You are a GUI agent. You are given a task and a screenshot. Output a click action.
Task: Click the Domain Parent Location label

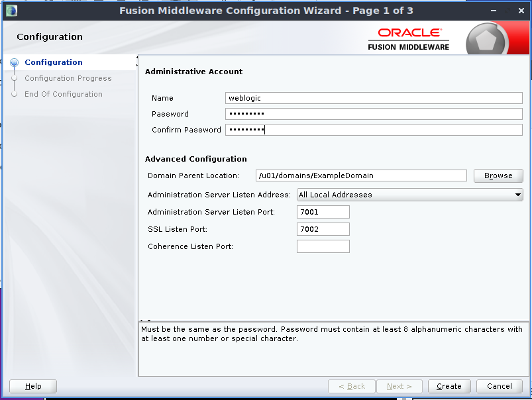pyautogui.click(x=193, y=175)
